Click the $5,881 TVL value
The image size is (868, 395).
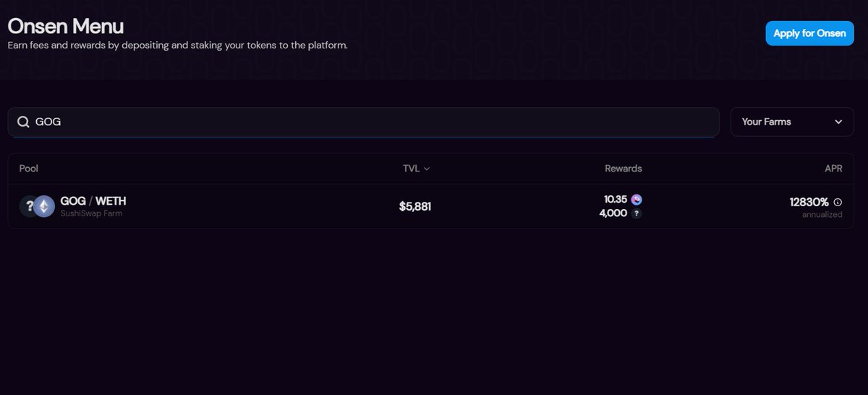[415, 206]
